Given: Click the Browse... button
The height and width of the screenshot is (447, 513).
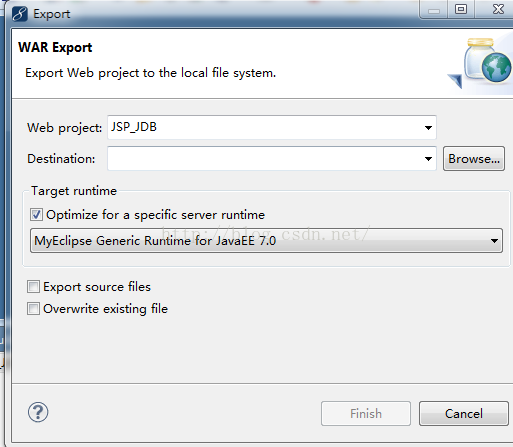Looking at the screenshot, I should coord(474,159).
